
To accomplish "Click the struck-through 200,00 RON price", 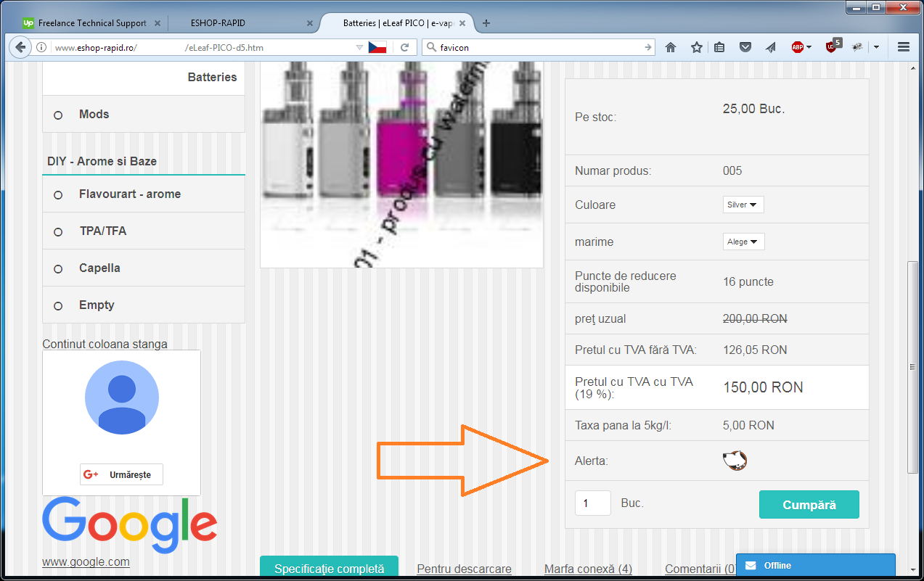I will pyautogui.click(x=755, y=318).
